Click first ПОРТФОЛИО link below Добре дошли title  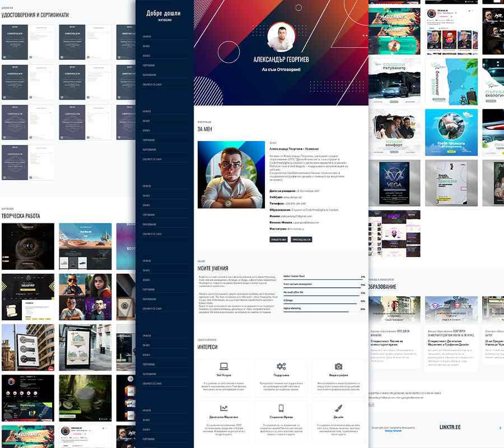click(x=148, y=65)
